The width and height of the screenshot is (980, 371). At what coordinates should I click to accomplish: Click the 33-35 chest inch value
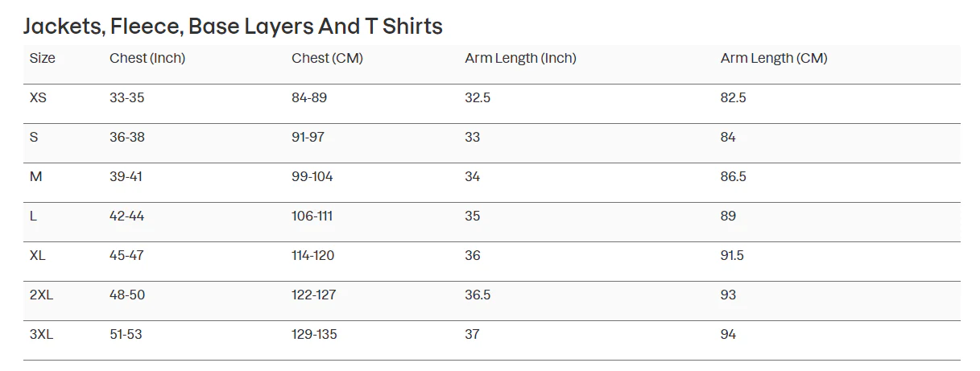tap(126, 97)
